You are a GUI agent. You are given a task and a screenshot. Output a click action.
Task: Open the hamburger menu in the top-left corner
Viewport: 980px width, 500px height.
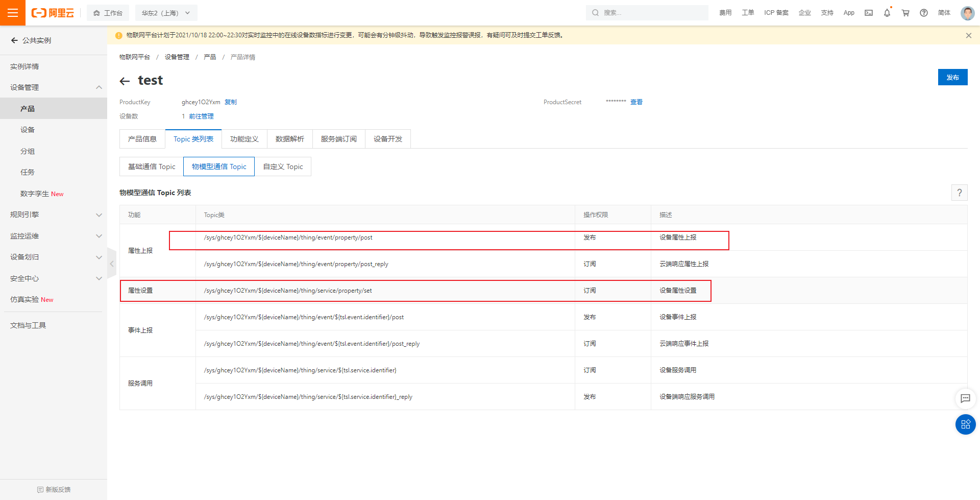click(13, 13)
